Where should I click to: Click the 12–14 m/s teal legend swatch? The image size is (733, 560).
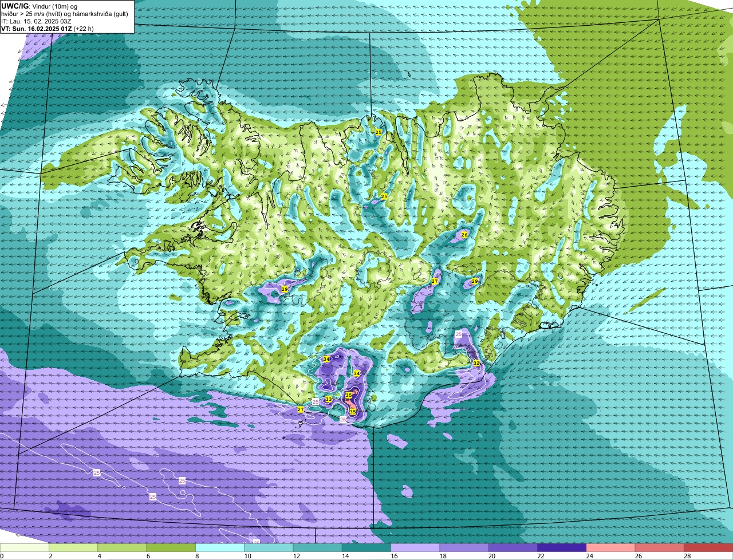[318, 548]
